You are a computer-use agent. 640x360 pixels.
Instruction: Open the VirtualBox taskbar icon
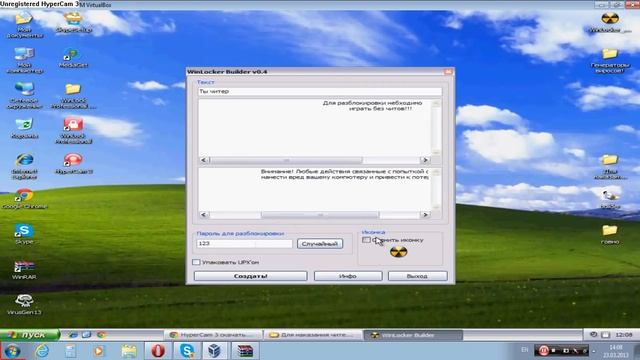point(215,351)
